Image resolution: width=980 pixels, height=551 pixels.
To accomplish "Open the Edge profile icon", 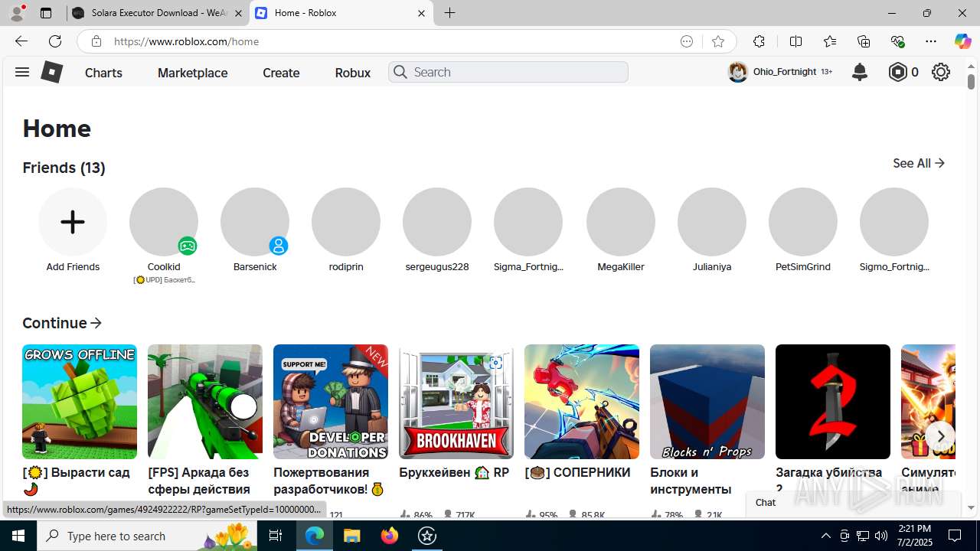I will point(17,13).
